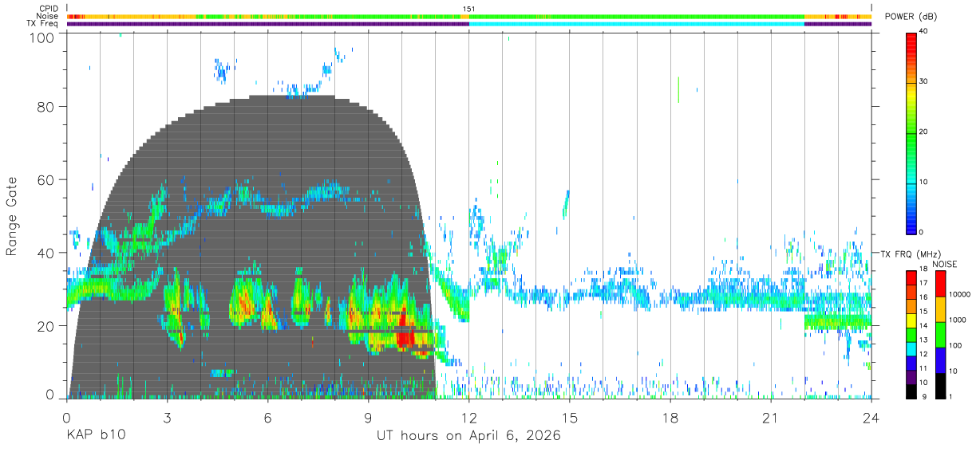980x452 pixels.
Task: Click the POWER (dB) colorbar title
Action: (x=911, y=16)
